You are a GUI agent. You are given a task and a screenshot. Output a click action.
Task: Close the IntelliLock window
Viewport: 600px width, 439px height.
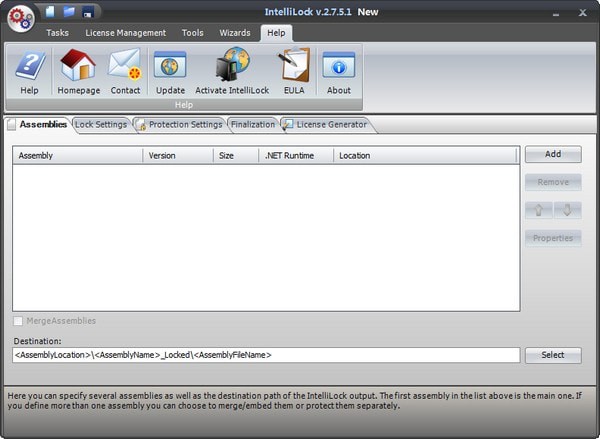pyautogui.click(x=582, y=13)
